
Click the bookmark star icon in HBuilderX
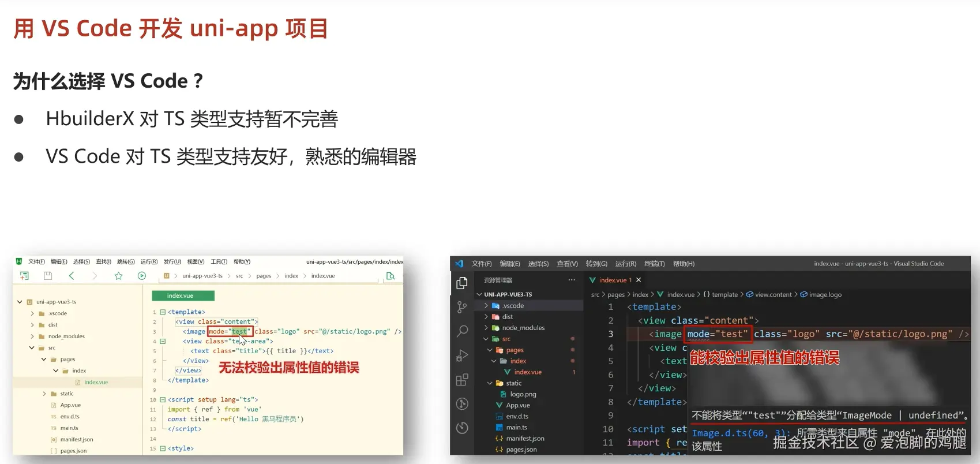(x=118, y=276)
